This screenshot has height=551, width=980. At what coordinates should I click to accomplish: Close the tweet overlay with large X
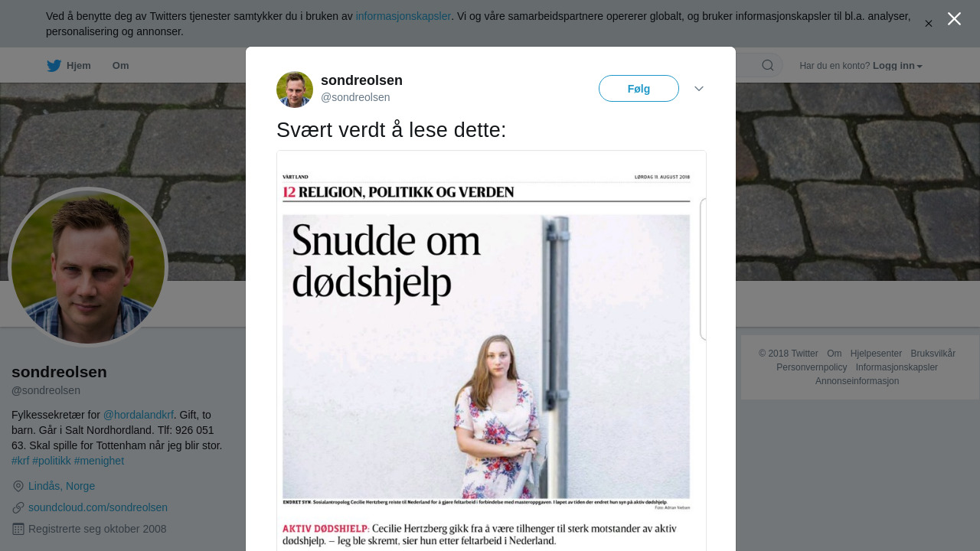tap(954, 19)
